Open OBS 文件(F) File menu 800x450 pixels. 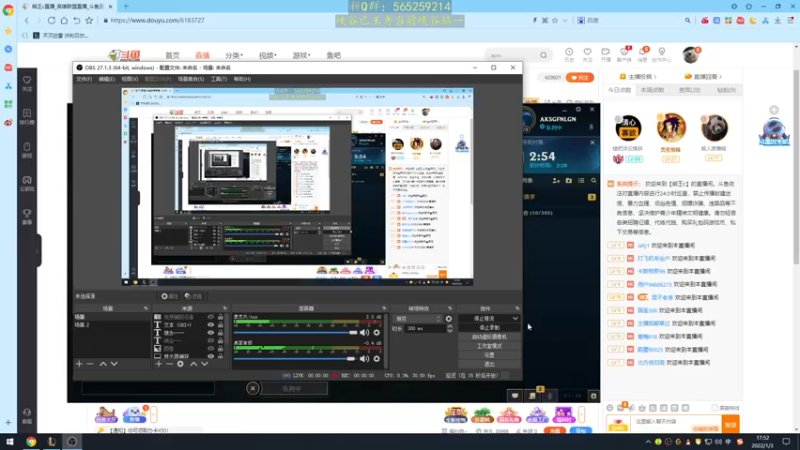pyautogui.click(x=84, y=79)
